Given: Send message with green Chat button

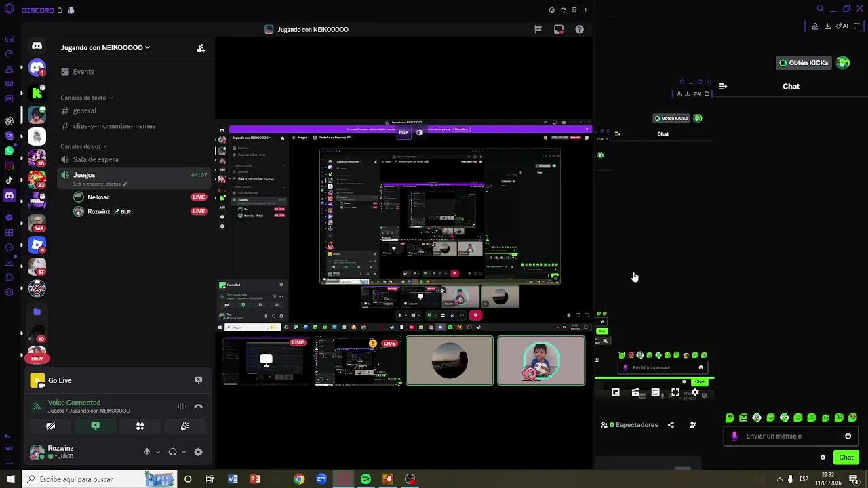Looking at the screenshot, I should 846,457.
